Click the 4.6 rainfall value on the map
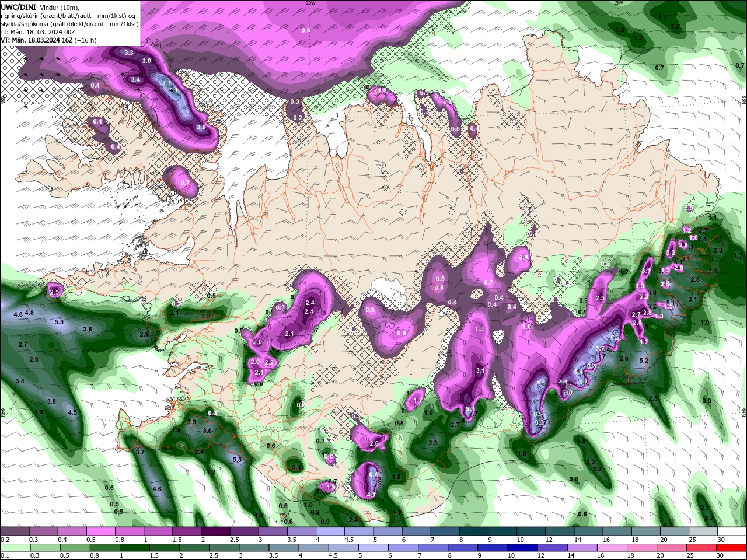 tap(156, 489)
